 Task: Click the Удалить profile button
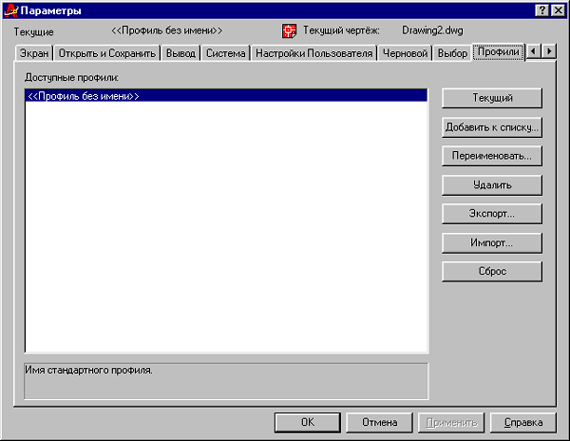coord(492,185)
